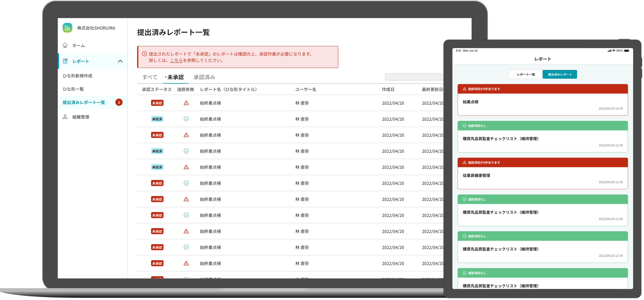This screenshot has width=644, height=300.
Task: Click warning icon on 従業員健康管理 card header
Action: coord(464,162)
